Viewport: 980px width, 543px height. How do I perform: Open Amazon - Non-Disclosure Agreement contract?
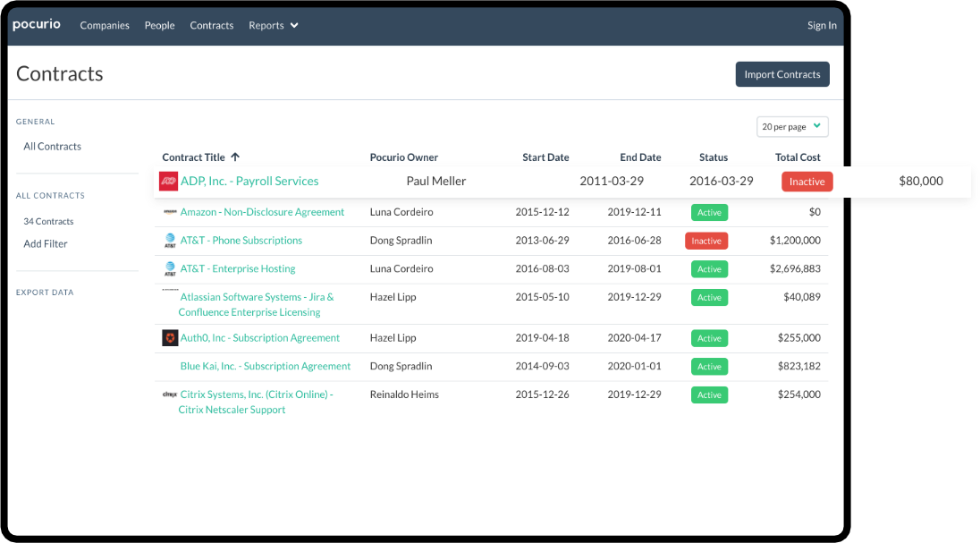pyautogui.click(x=262, y=212)
